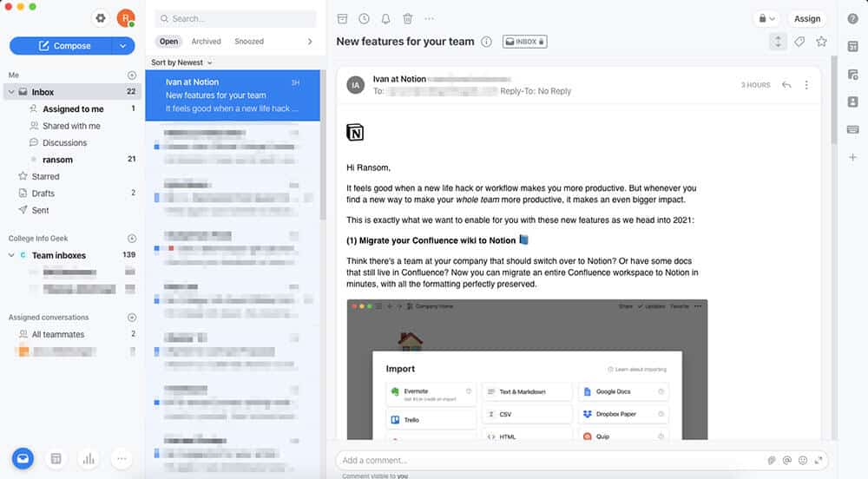Click the Notion logo in the email
This screenshot has width=868, height=479.
(x=355, y=133)
